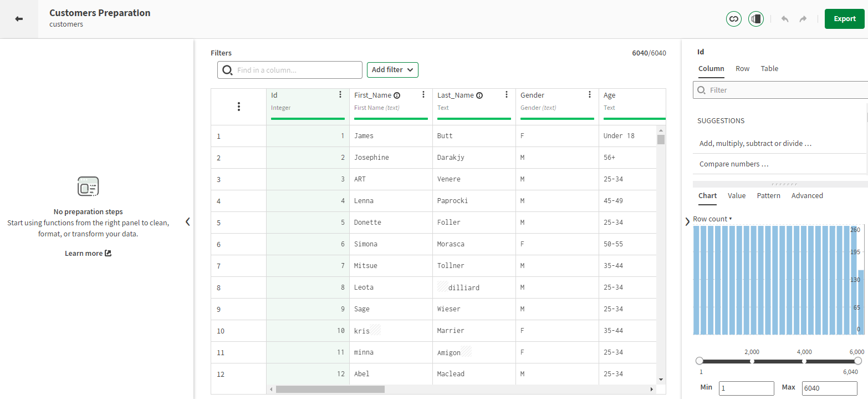This screenshot has width=868, height=399.
Task: Show info for the First_Name column
Action: pos(397,95)
